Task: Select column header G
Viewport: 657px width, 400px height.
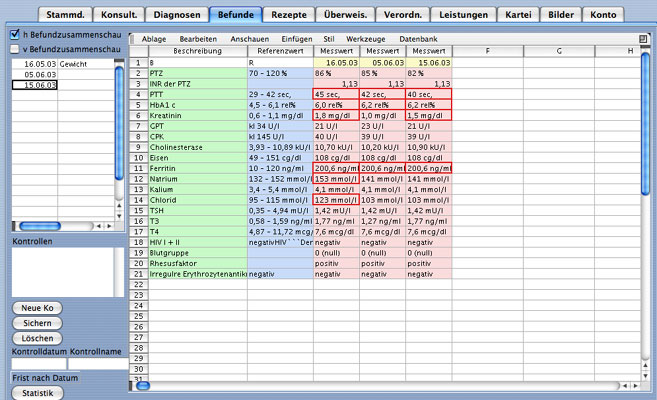Action: point(559,51)
